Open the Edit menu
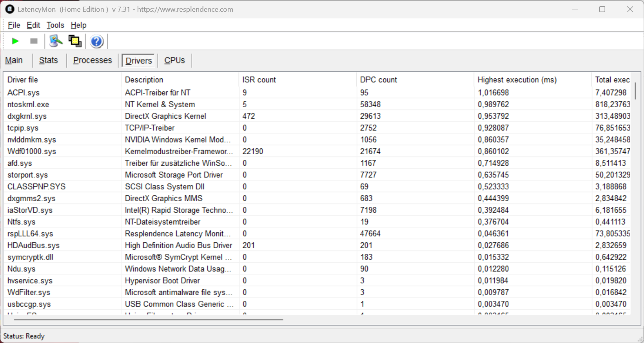 click(33, 25)
